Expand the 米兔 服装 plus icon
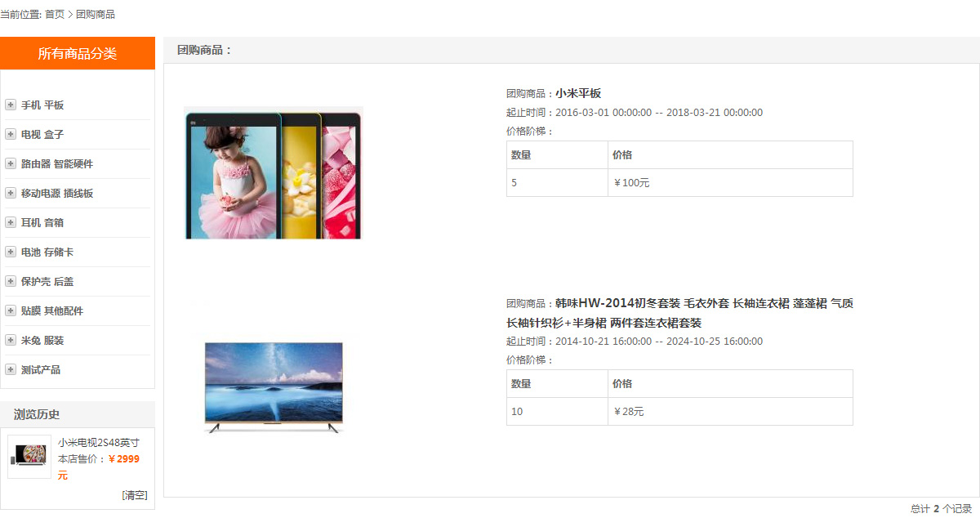The image size is (980, 527). pyautogui.click(x=11, y=340)
